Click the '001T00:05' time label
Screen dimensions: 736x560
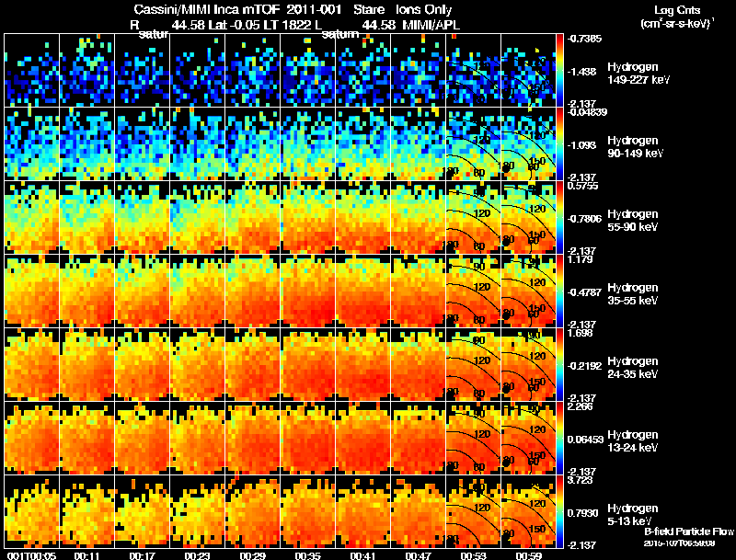pos(31,555)
